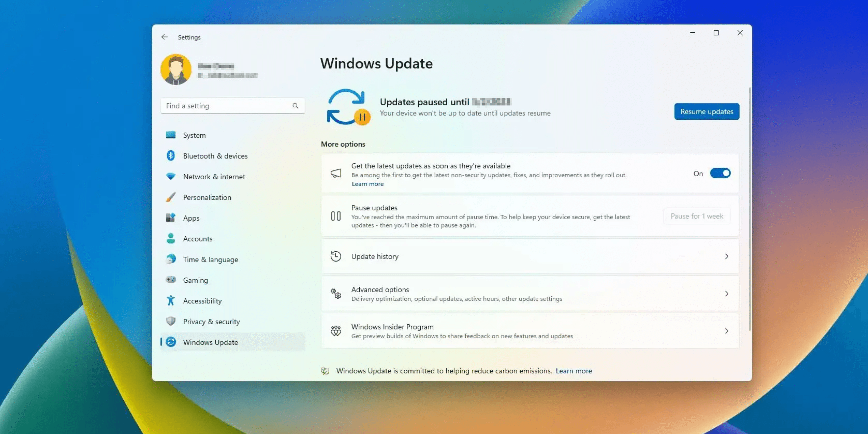Open the Update history row
Screen dimensions: 868x434
coord(530,256)
